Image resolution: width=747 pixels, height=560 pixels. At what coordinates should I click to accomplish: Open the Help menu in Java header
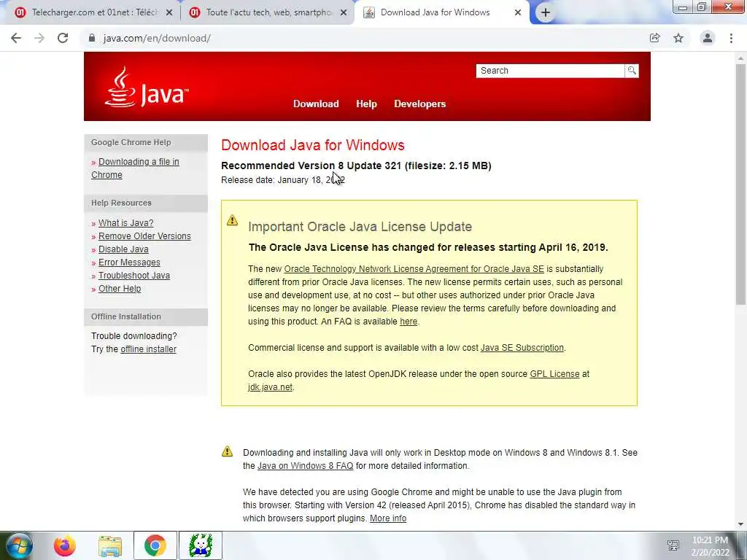pos(366,104)
